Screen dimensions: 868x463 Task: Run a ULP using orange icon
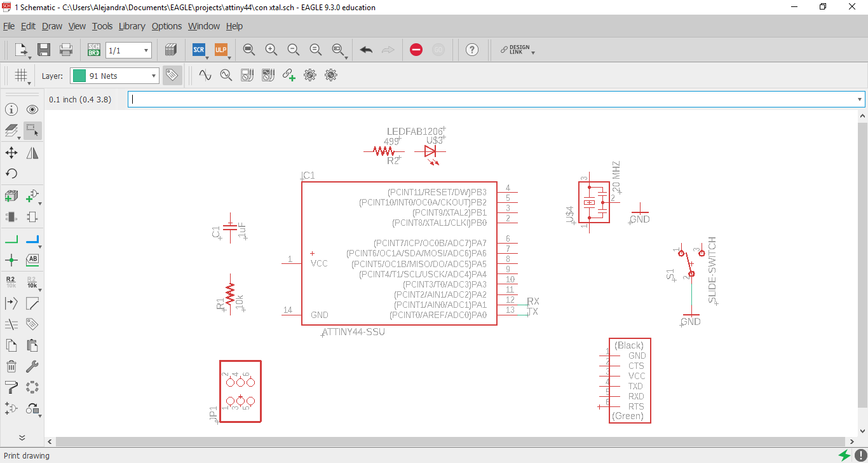[220, 50]
